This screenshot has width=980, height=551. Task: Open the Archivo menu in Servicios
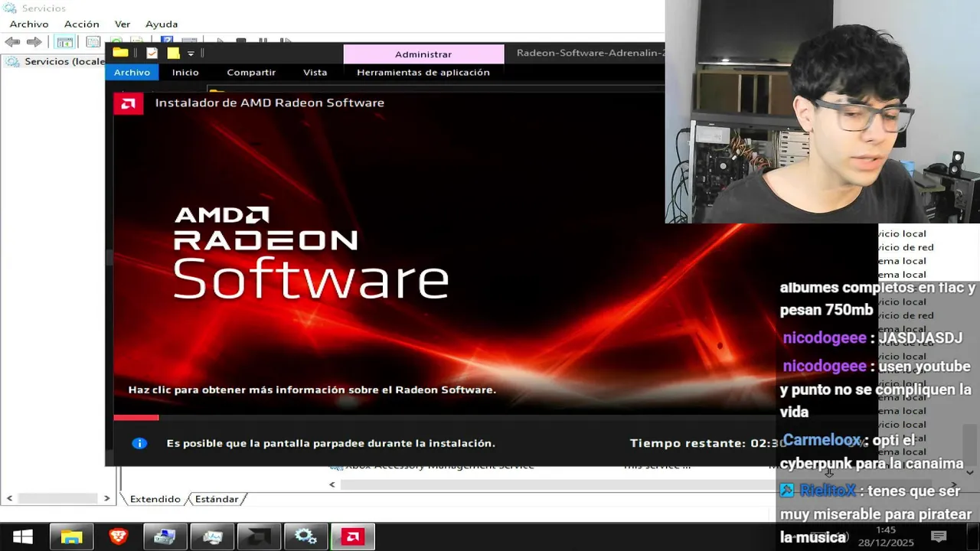(x=29, y=24)
